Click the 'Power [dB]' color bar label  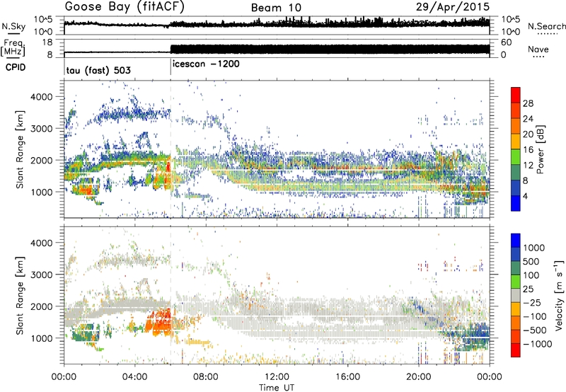tap(540, 149)
